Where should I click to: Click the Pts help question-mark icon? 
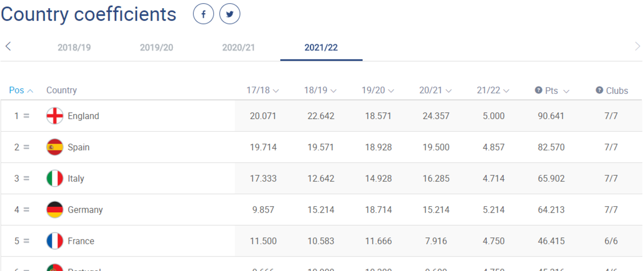click(x=538, y=90)
